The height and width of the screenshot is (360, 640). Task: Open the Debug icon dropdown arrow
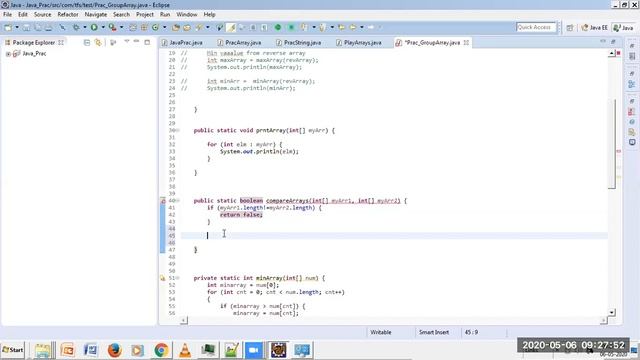[x=84, y=27]
